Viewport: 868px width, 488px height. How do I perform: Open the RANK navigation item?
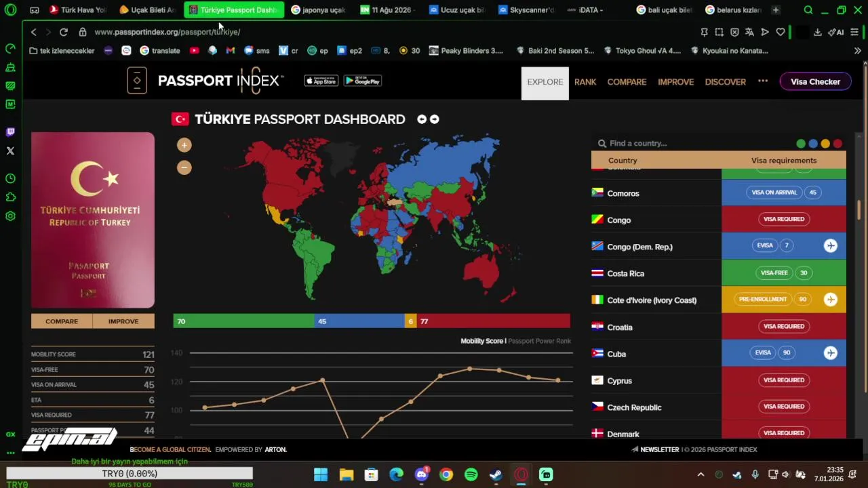point(585,82)
